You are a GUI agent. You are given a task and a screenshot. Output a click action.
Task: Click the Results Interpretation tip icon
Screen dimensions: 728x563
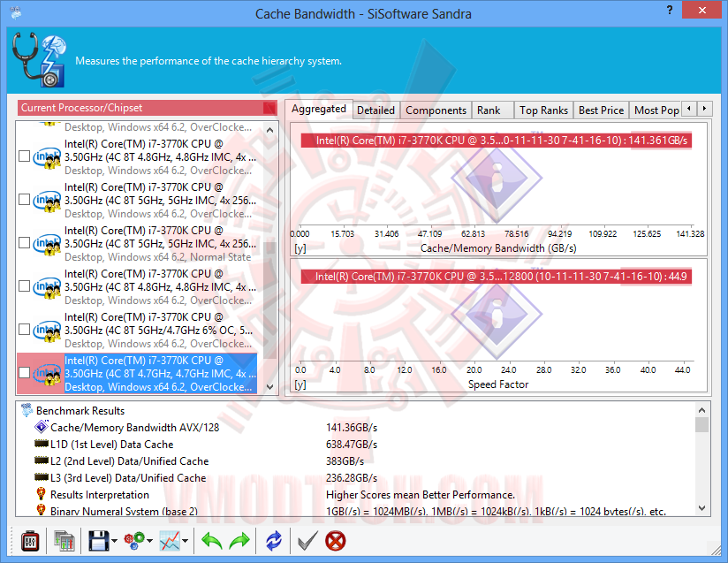point(41,493)
